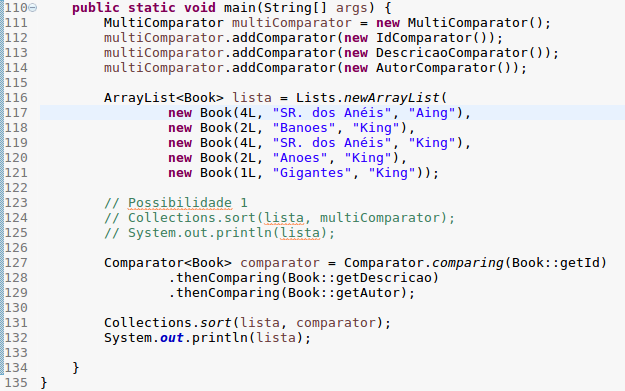Click ArrayList<Book> type on line 116
625x391 pixels.
164,98
